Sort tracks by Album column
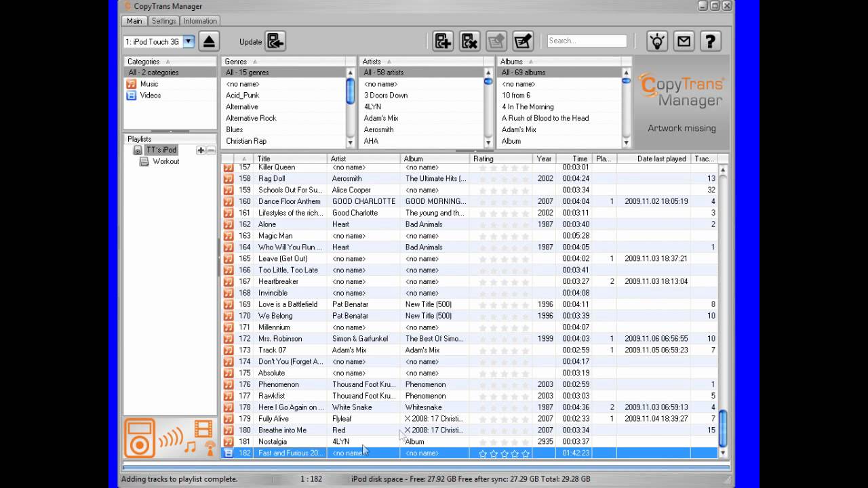Image resolution: width=868 pixels, height=488 pixels. [x=435, y=159]
